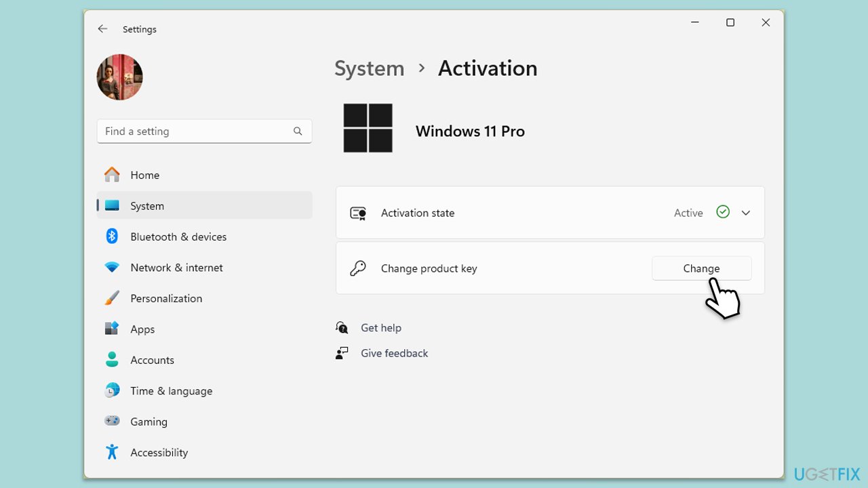Click the Activation state certificate icon

click(x=358, y=213)
